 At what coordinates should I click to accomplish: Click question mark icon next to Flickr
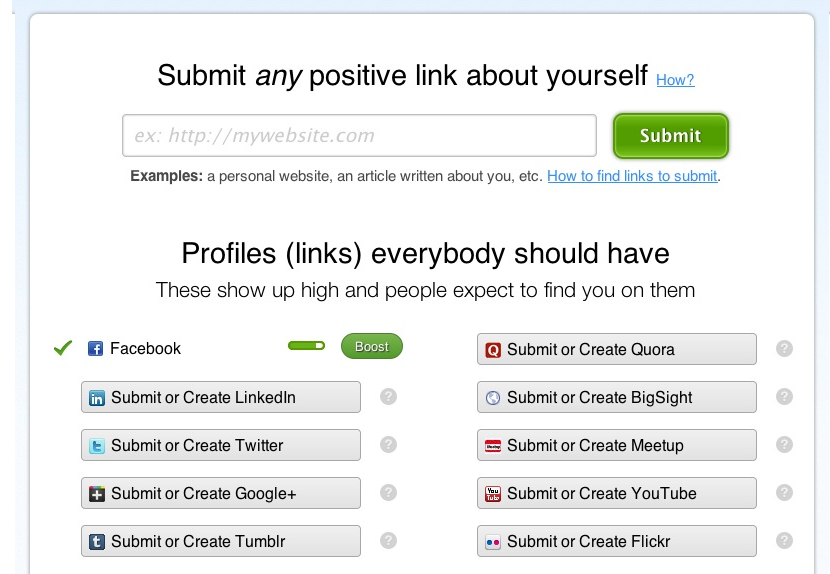pos(785,541)
